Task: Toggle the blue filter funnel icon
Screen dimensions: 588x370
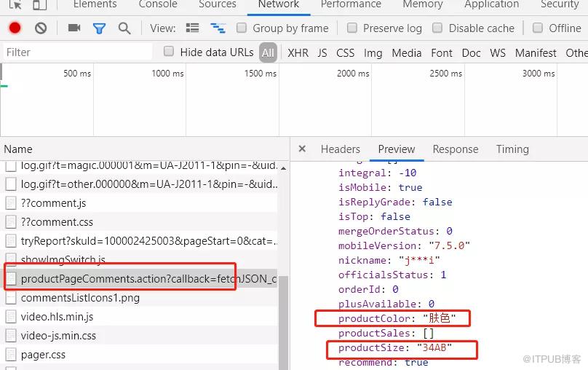Action: click(99, 28)
